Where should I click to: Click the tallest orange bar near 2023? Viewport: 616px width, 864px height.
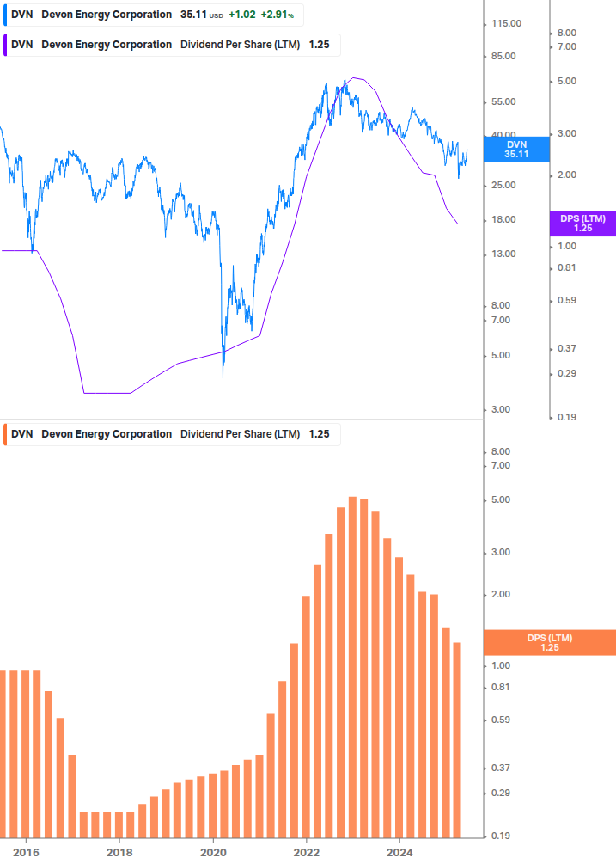pos(352,667)
